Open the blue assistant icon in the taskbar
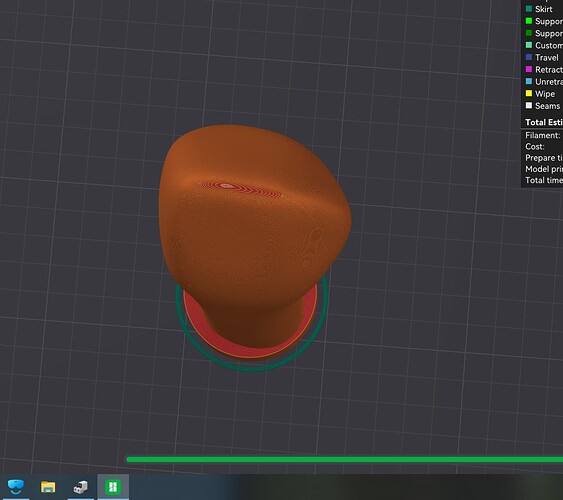Screen dimensions: 563x500 (15, 487)
